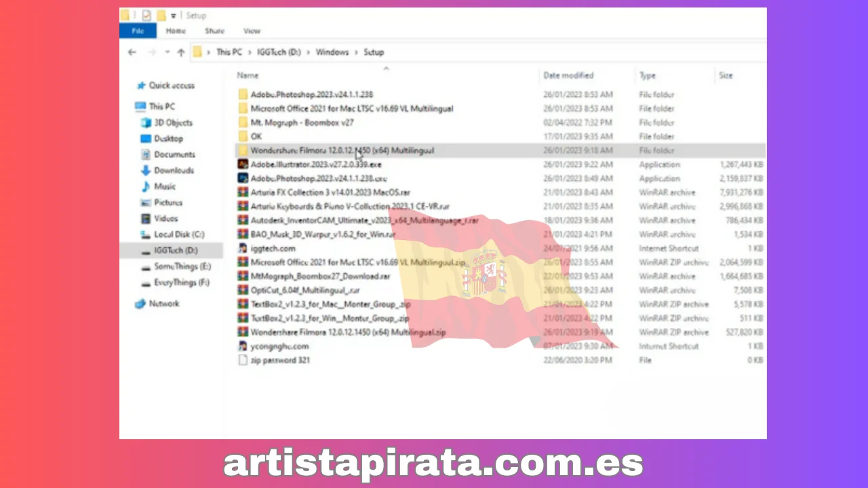This screenshot has width=868, height=488.
Task: Go back with the left arrow
Action: tap(132, 52)
